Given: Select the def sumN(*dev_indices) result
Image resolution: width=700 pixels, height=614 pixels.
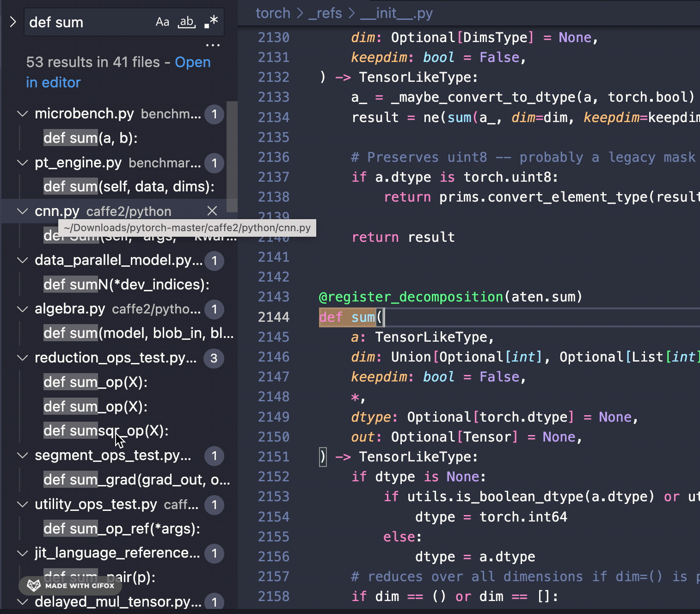Looking at the screenshot, I should point(126,284).
